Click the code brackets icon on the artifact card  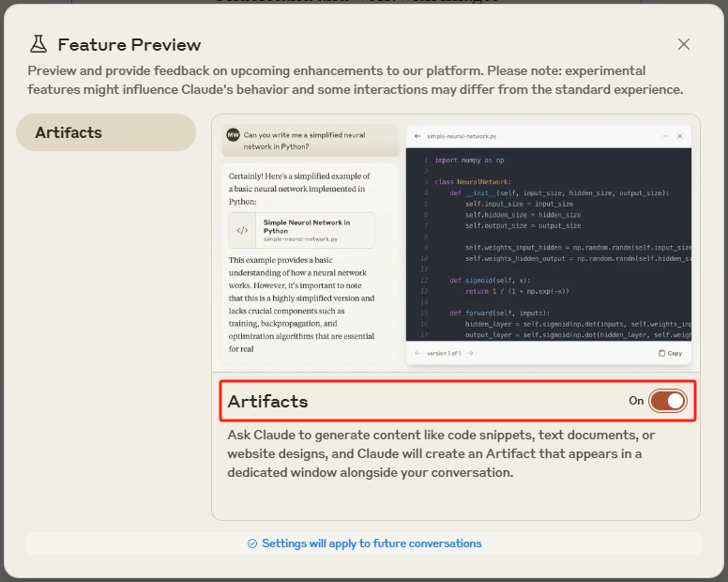(243, 230)
